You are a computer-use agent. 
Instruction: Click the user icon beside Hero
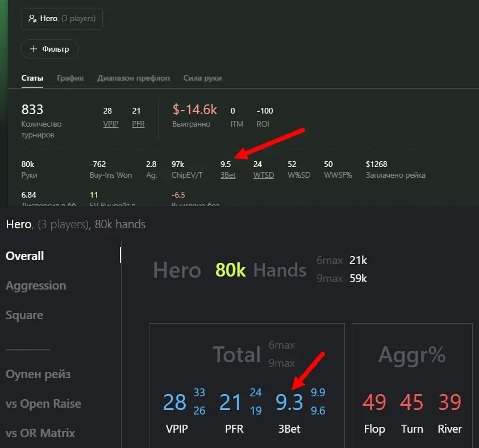(32, 19)
